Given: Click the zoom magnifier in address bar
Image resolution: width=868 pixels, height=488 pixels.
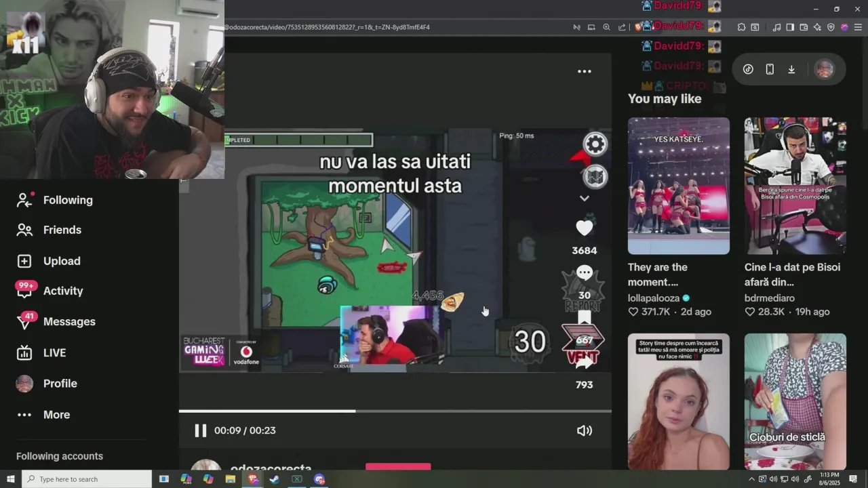Looking at the screenshot, I should click(606, 27).
